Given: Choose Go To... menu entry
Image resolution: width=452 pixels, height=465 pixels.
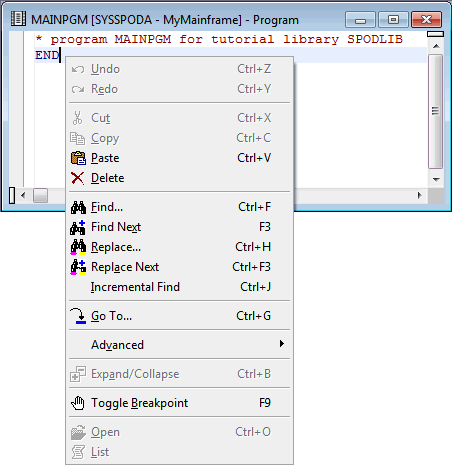Looking at the screenshot, I should [180, 316].
